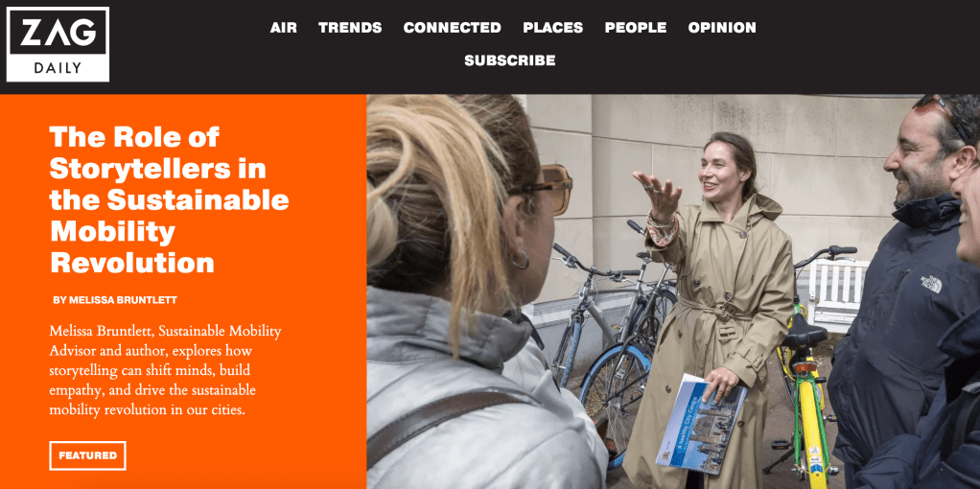980x489 pixels.
Task: Click the hoop earring on blonde woman
Action: click(520, 260)
